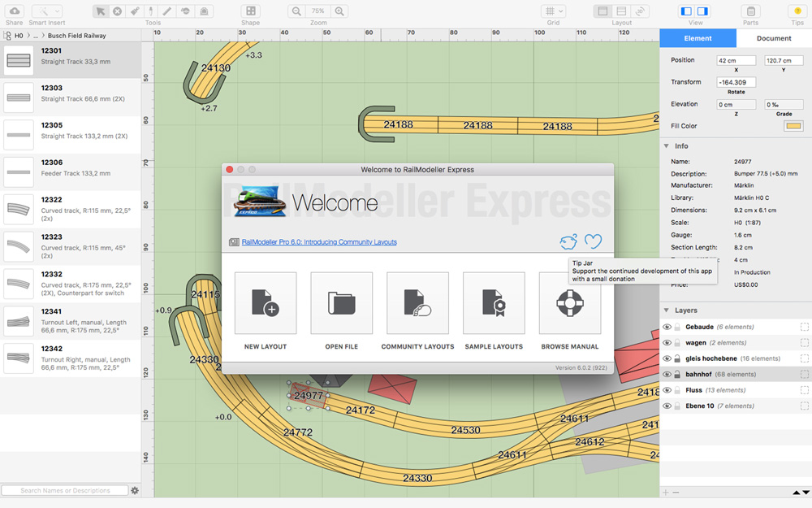Screen dimensions: 812x508
Task: Open the Parts browser from the toolbar
Action: (749, 11)
